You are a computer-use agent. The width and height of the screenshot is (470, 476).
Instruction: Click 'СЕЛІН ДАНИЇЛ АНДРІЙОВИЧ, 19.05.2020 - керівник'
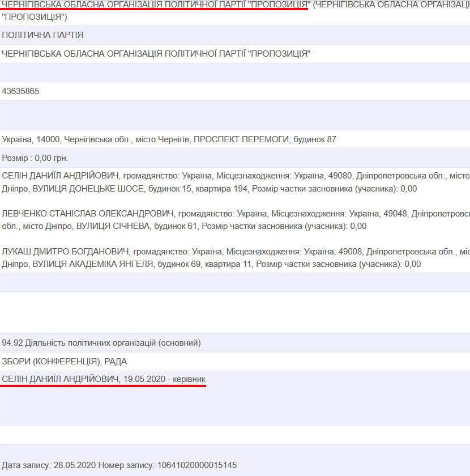pyautogui.click(x=104, y=379)
